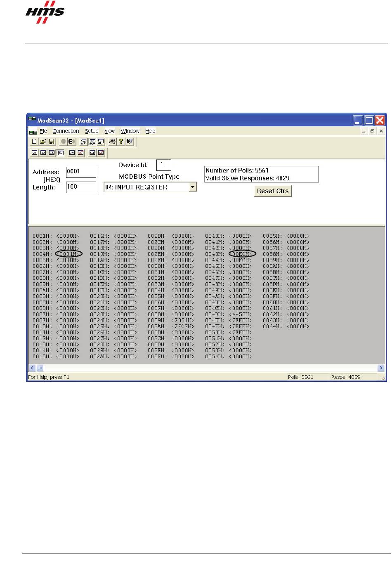Click 'Valid Slave Responses: 4829' text

point(247,178)
